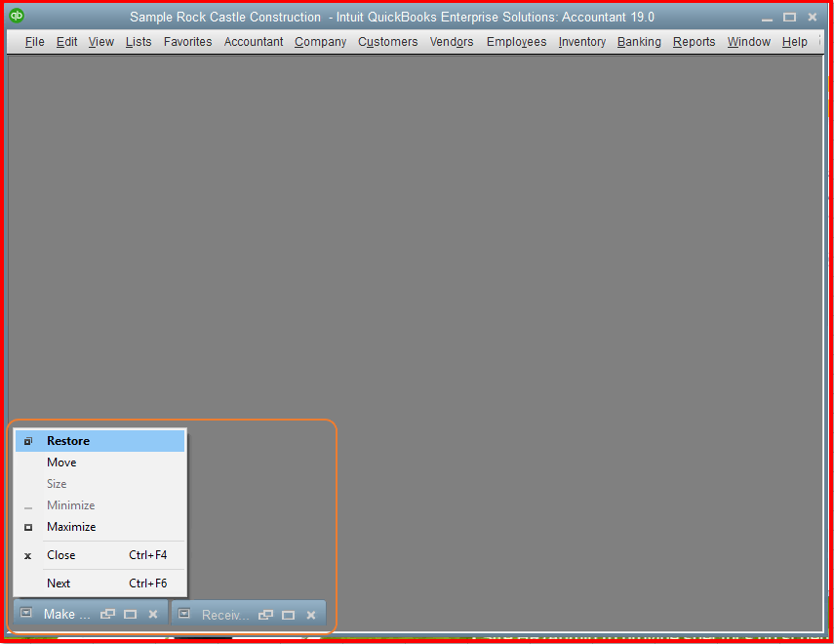
Task: Choose Maximize in the context menu
Action: (x=70, y=527)
